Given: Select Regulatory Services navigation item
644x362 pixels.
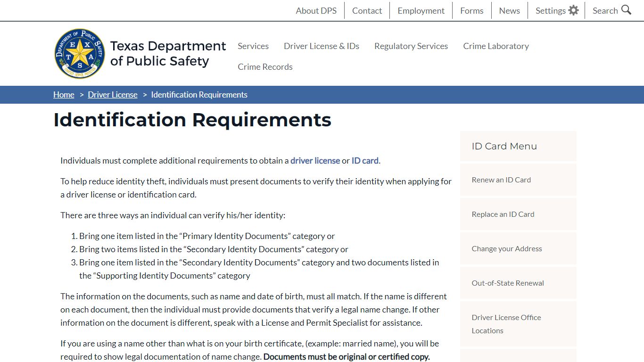Looking at the screenshot, I should [411, 46].
